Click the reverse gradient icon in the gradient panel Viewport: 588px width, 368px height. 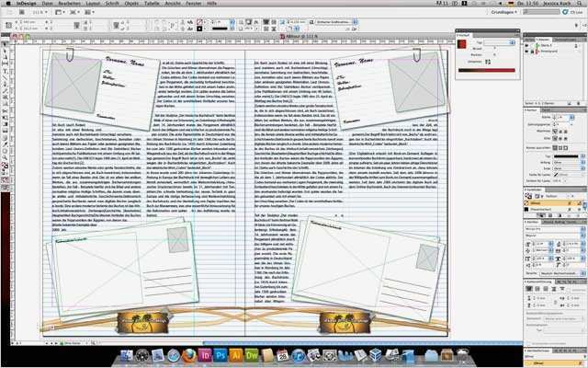coord(488,62)
